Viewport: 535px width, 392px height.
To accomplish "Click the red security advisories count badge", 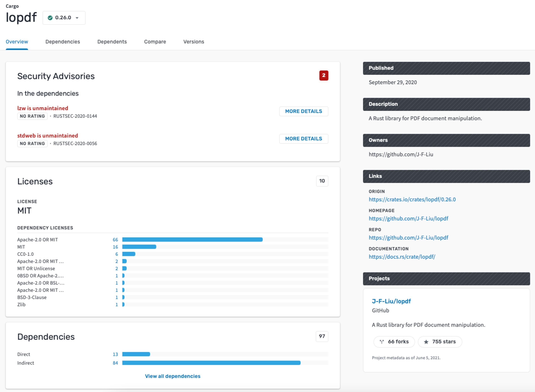I will pyautogui.click(x=324, y=75).
